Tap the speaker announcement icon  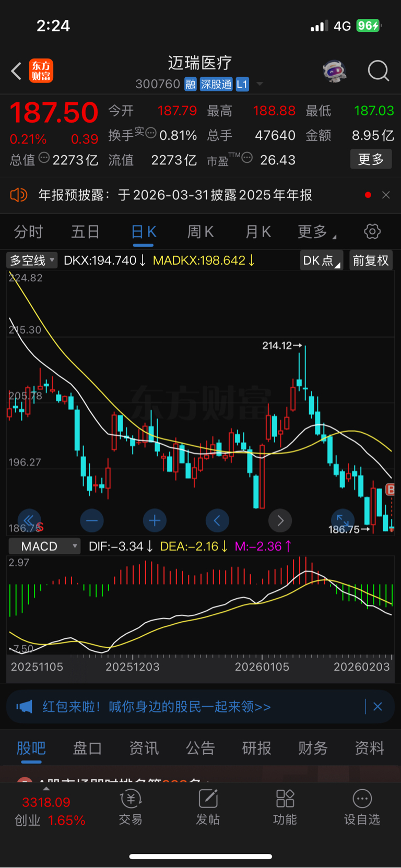point(19,195)
